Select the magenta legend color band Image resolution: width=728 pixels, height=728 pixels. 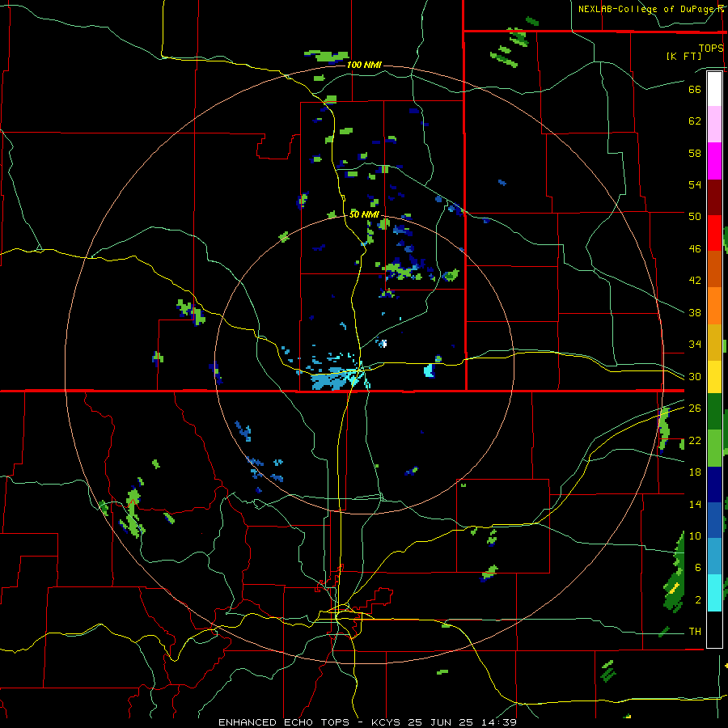(x=714, y=161)
